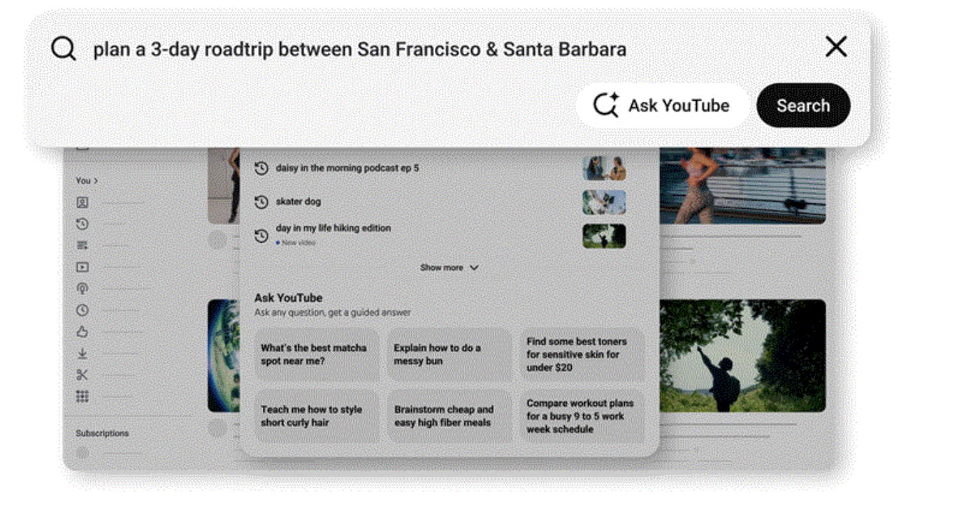Open the Your channel sidebar icon

coord(82,203)
